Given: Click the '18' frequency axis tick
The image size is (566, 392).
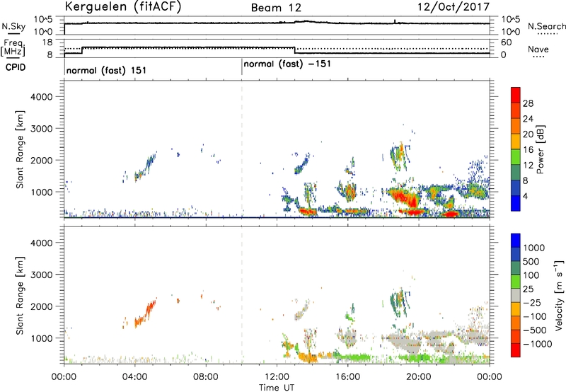Looking at the screenshot, I should click(47, 42).
